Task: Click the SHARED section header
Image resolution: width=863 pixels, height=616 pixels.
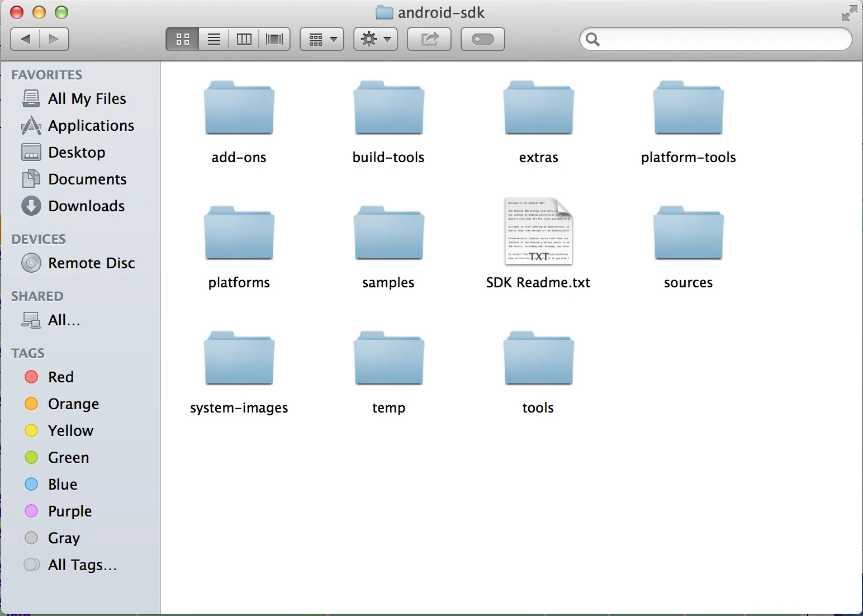Action: tap(37, 296)
